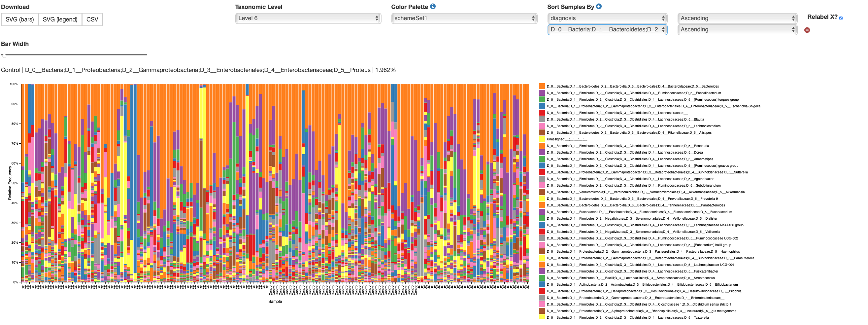The image size is (868, 325).
Task: Click the legend label ending "D_5__gut metagenome"
Action: [642, 311]
